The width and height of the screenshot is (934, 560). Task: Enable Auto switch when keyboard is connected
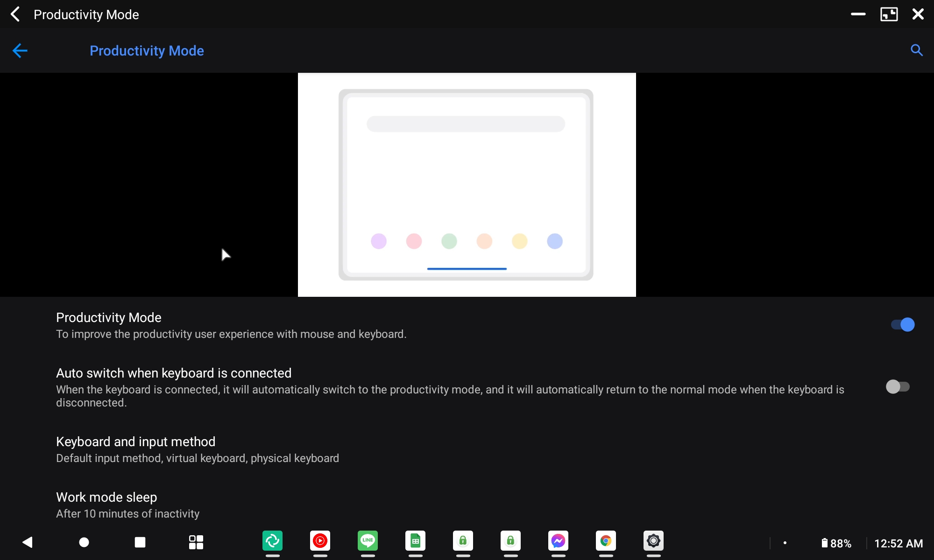[898, 387]
